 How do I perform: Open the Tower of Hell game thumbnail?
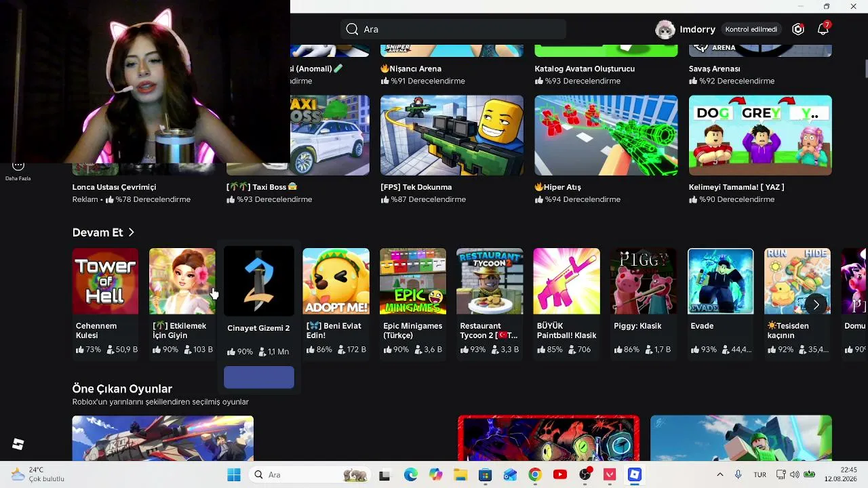pos(105,281)
